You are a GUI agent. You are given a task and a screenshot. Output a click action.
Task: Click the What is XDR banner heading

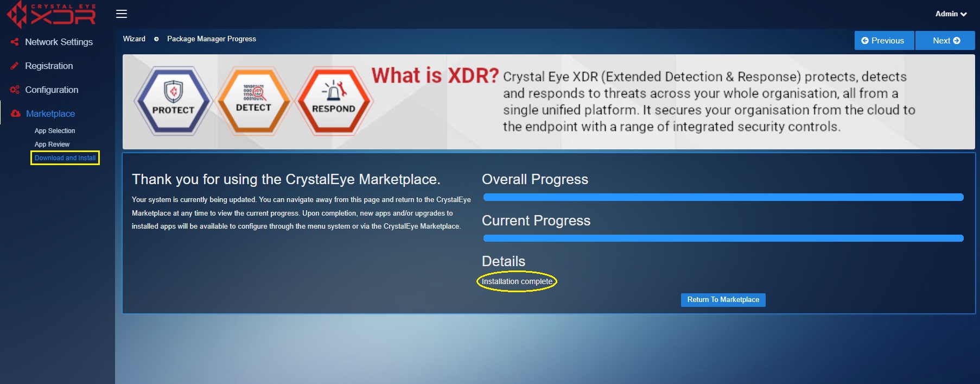(x=435, y=75)
